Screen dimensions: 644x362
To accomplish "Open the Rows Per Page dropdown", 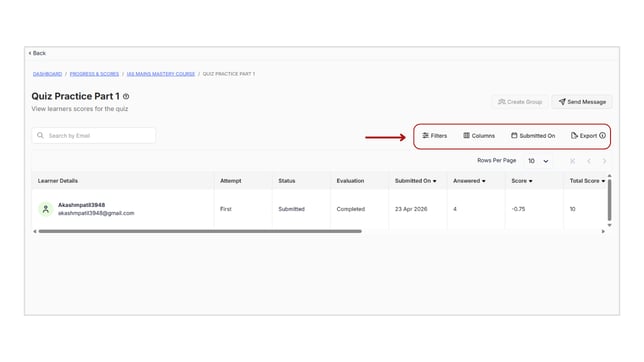I will [538, 161].
